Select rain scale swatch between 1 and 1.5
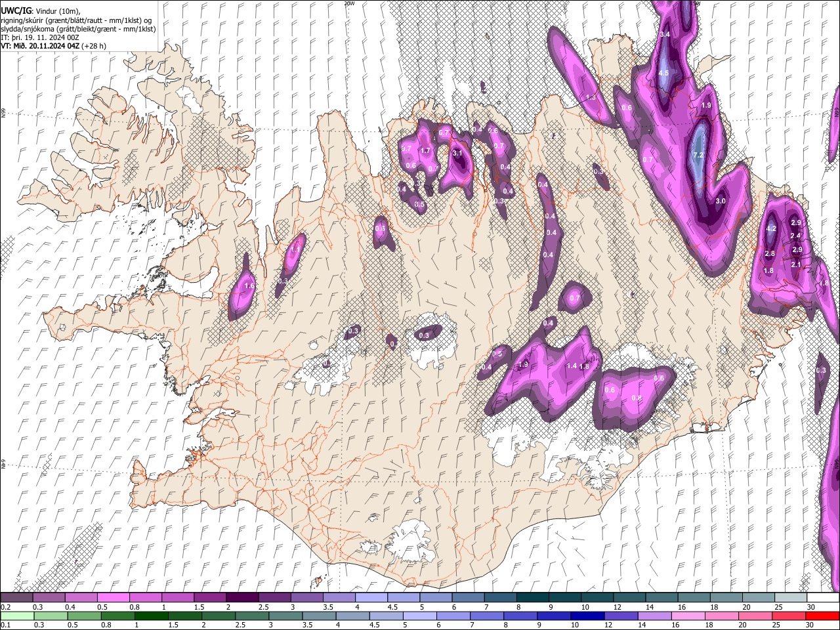The width and height of the screenshot is (840, 630). click(151, 616)
